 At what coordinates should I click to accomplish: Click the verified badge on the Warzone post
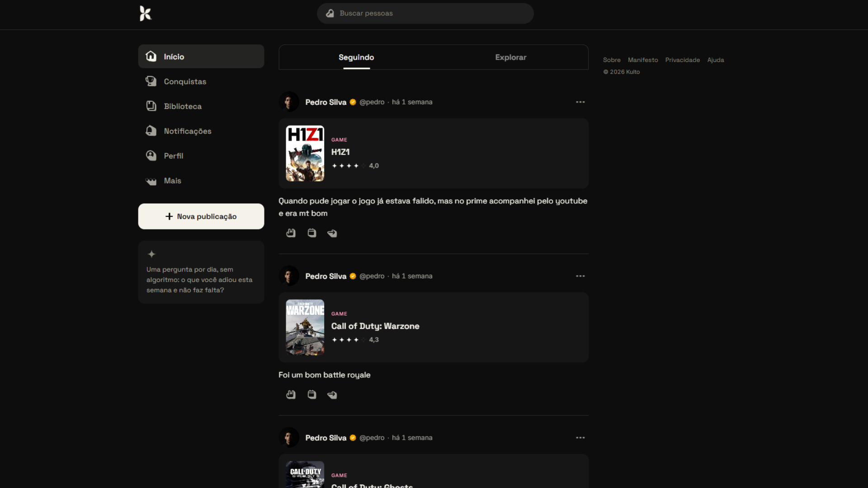click(x=353, y=276)
